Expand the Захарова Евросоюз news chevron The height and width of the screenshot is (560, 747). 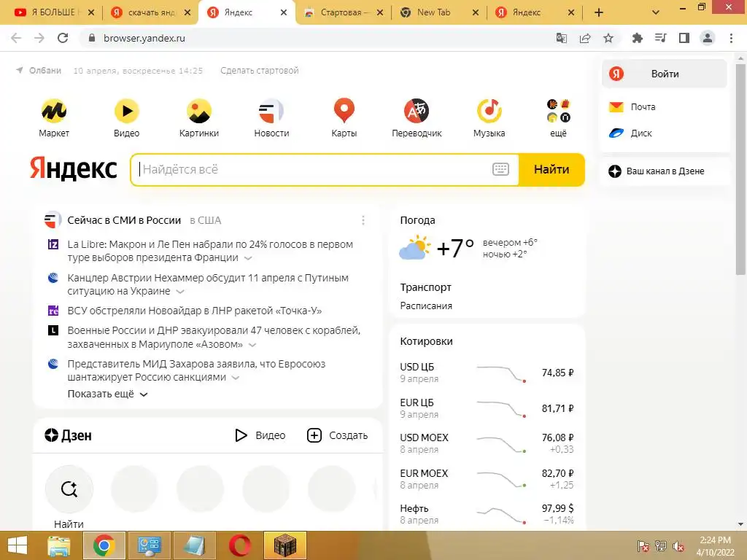236,378
